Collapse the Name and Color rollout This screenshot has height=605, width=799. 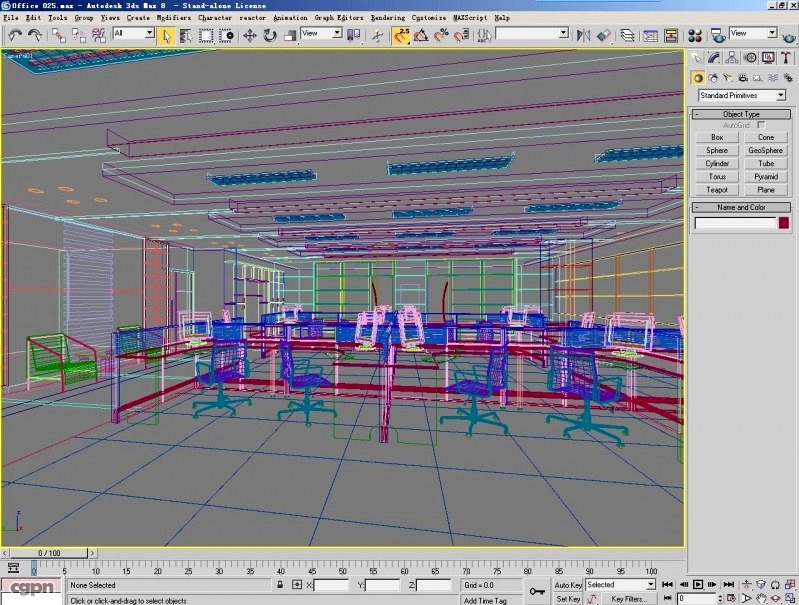coord(741,207)
